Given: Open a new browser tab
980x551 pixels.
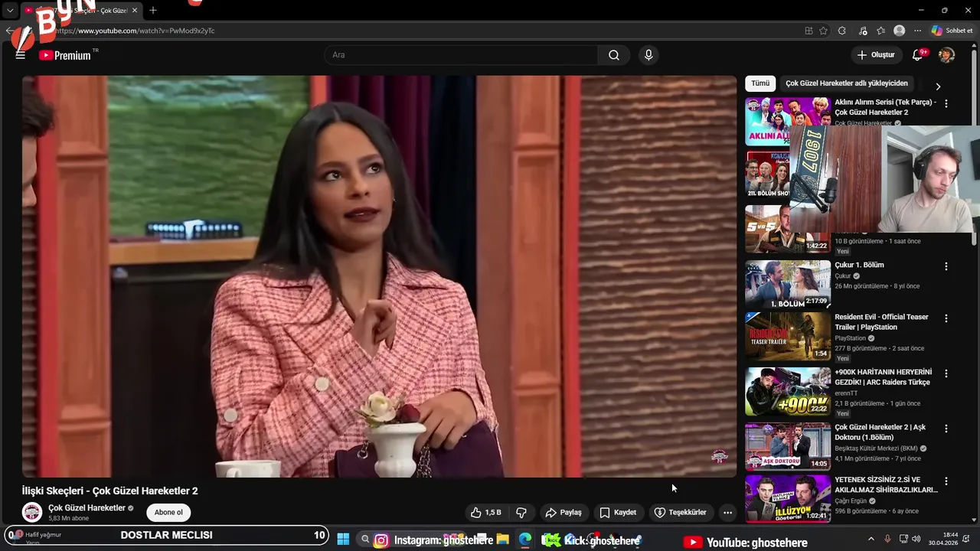Looking at the screenshot, I should (x=153, y=10).
